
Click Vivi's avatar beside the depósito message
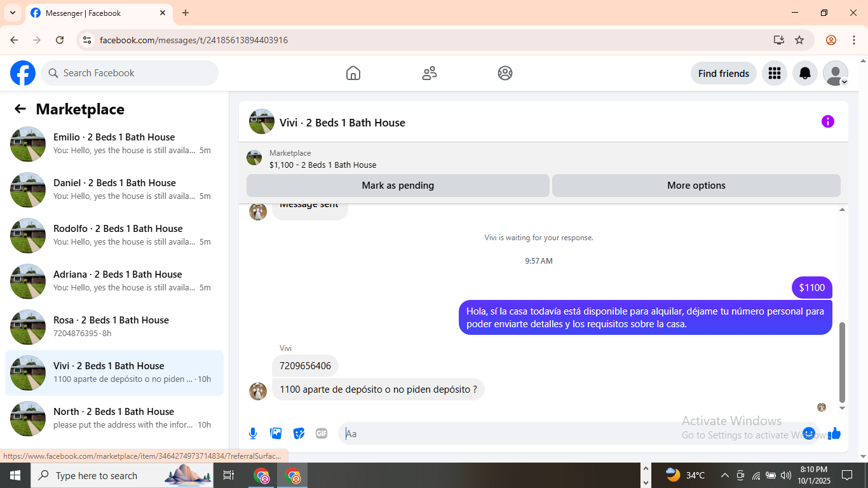(258, 391)
